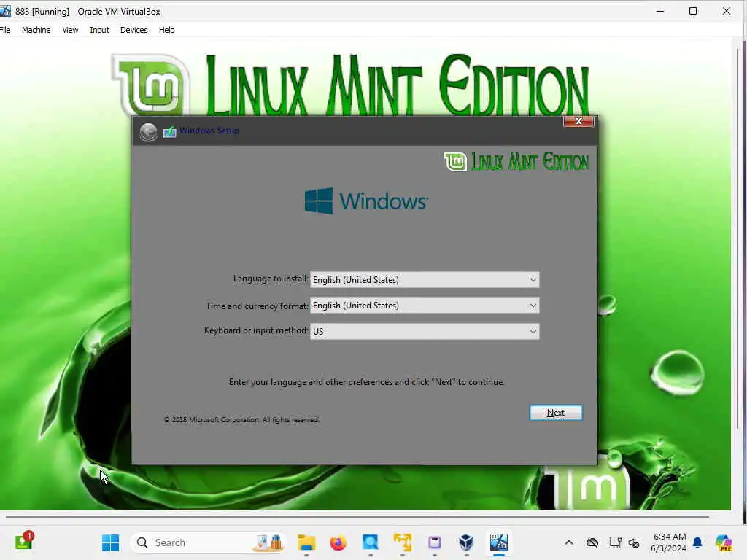Show hidden system tray icons
Viewport: 747px width, 560px height.
coord(569,542)
